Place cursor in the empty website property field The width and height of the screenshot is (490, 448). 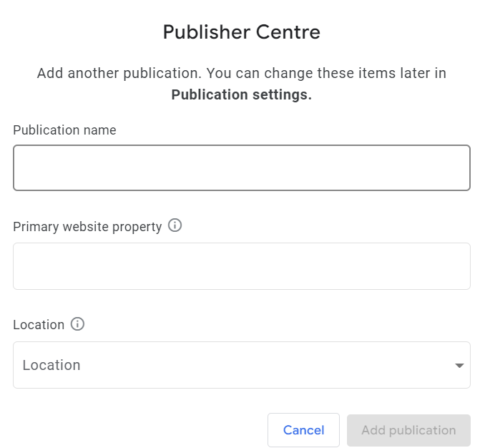tap(241, 266)
